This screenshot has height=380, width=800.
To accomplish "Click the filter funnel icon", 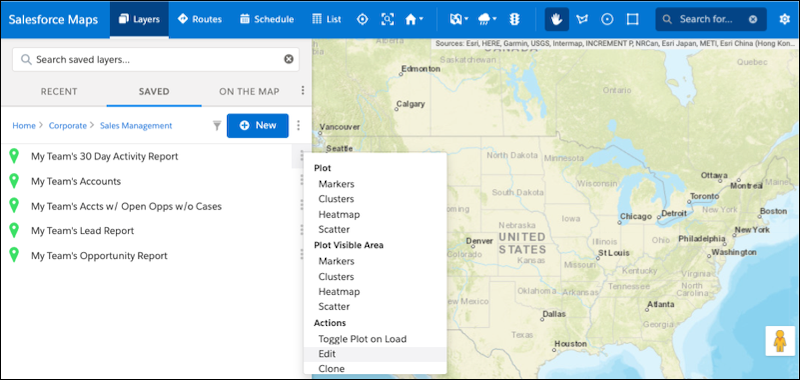I will (x=217, y=125).
